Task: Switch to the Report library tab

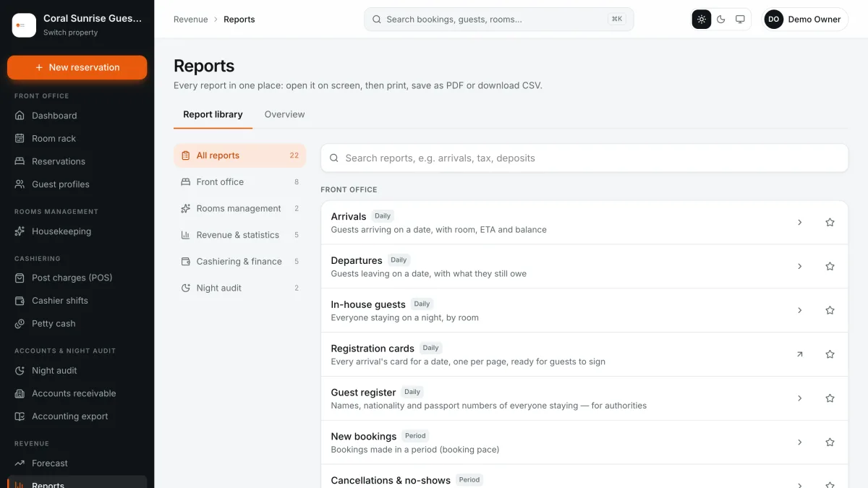Action: click(213, 114)
